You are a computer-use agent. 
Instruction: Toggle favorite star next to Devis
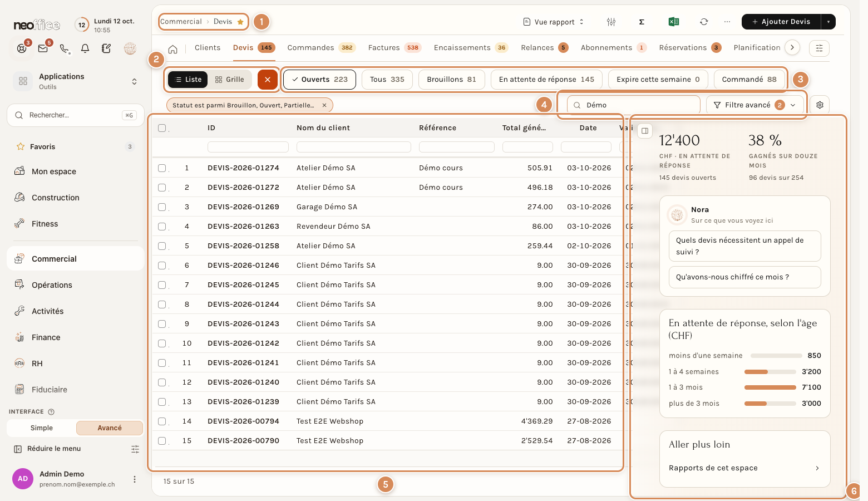click(240, 22)
